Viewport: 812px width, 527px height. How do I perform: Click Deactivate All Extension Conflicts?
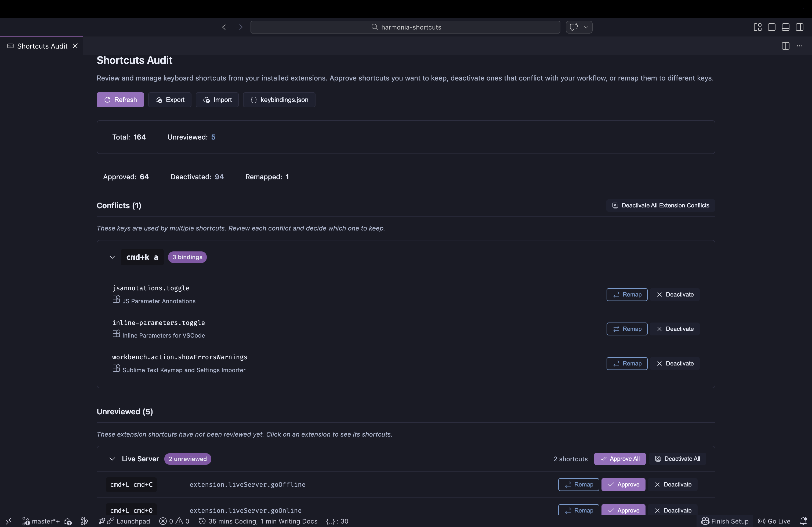660,205
